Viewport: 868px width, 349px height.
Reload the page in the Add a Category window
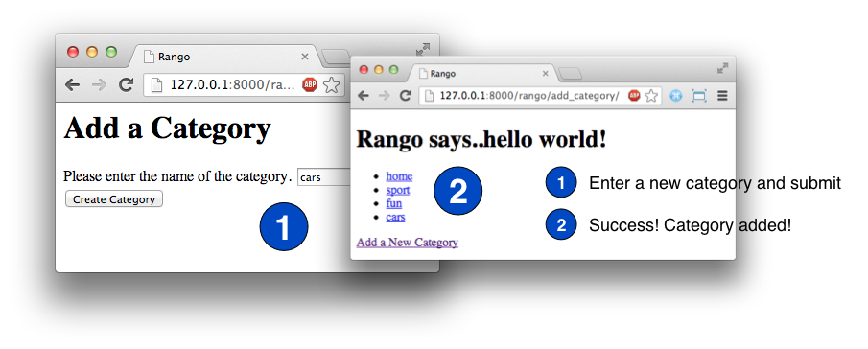tap(127, 84)
